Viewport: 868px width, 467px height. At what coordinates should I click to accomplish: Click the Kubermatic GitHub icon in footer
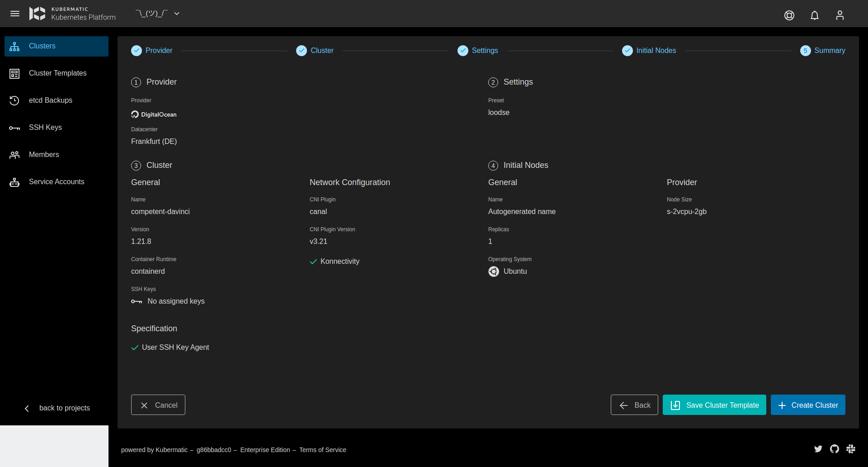(x=834, y=449)
